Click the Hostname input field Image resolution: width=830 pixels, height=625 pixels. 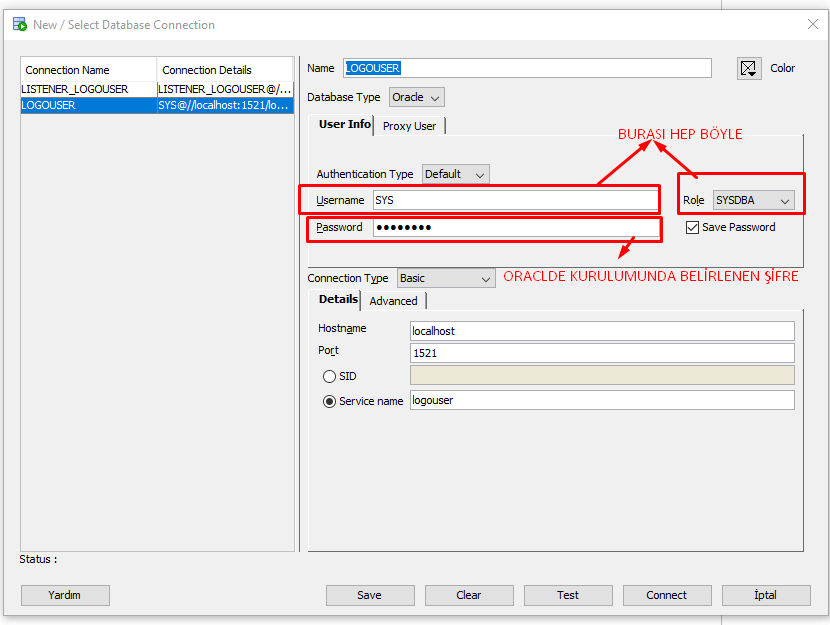click(x=602, y=330)
